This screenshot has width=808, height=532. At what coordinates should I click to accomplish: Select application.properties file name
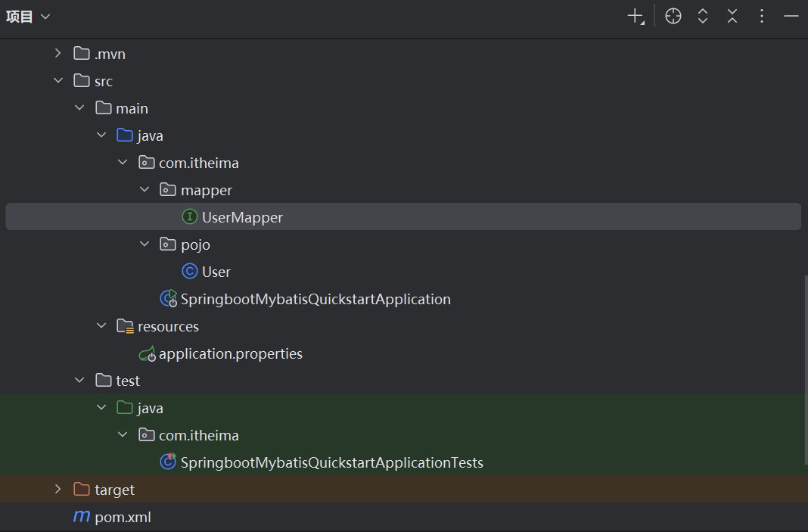(230, 354)
